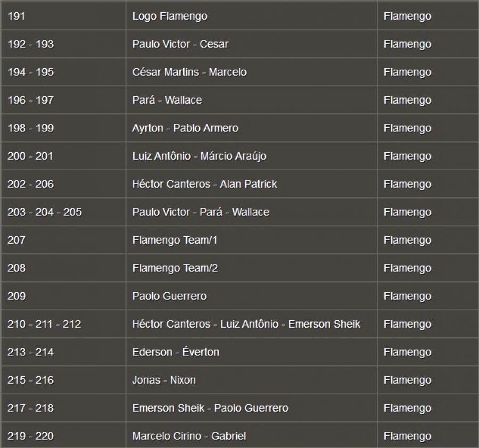Select the 'Pará - Wallace' row text

(x=167, y=100)
